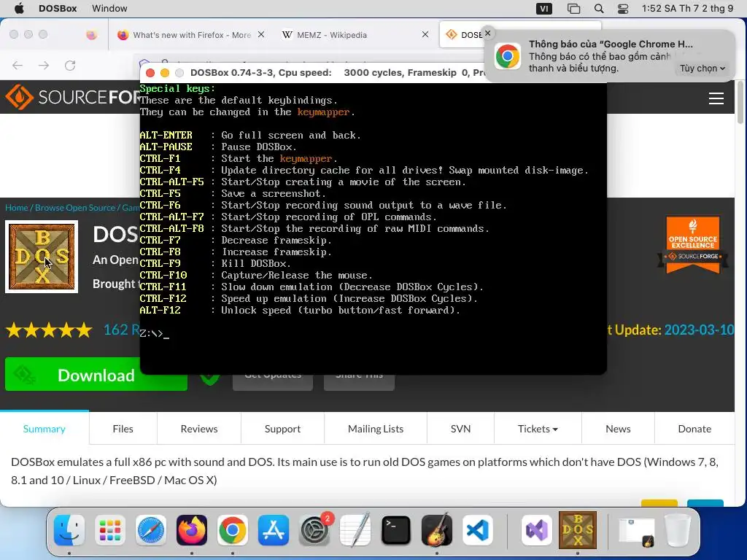Image resolution: width=747 pixels, height=560 pixels.
Task: Open the Apple menu
Action: pos(19,9)
